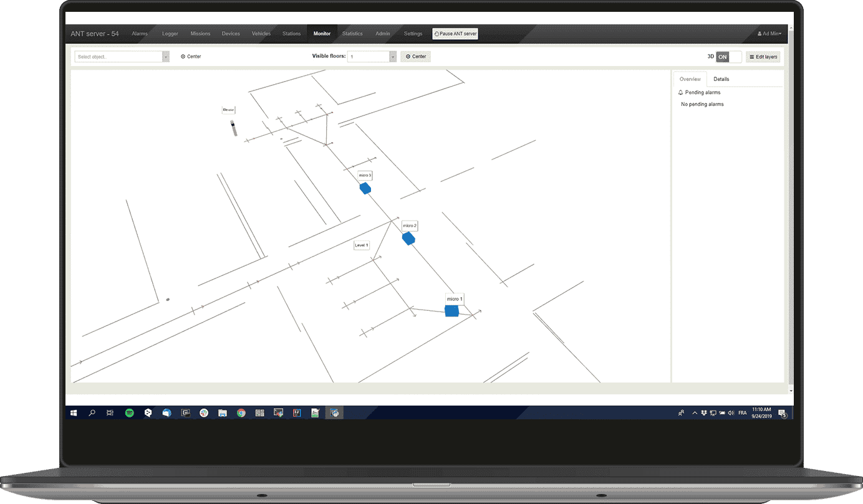Select the micro 2 vehicle cube
Viewport: 863px width, 504px height.
click(408, 238)
